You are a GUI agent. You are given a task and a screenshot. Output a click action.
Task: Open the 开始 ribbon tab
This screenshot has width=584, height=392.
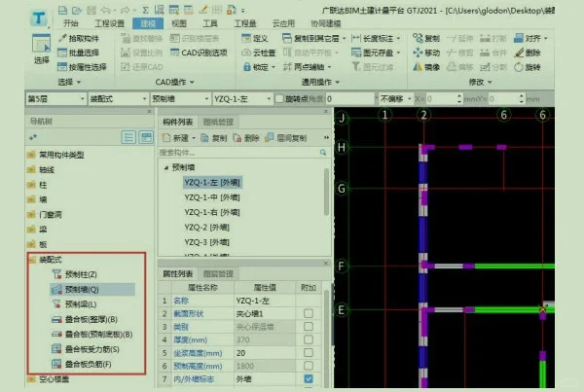(x=70, y=23)
